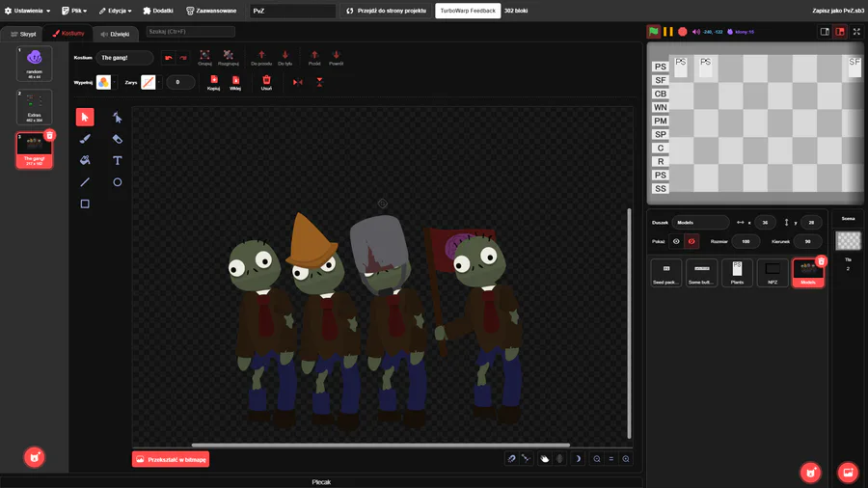Select the arrow Select tool
The width and height of the screenshot is (868, 488).
[85, 118]
